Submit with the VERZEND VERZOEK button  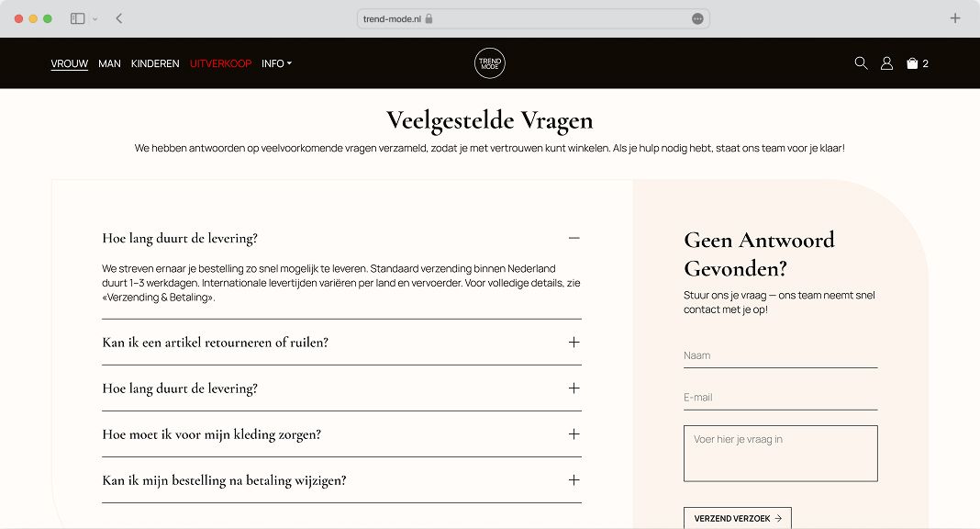[x=738, y=518]
